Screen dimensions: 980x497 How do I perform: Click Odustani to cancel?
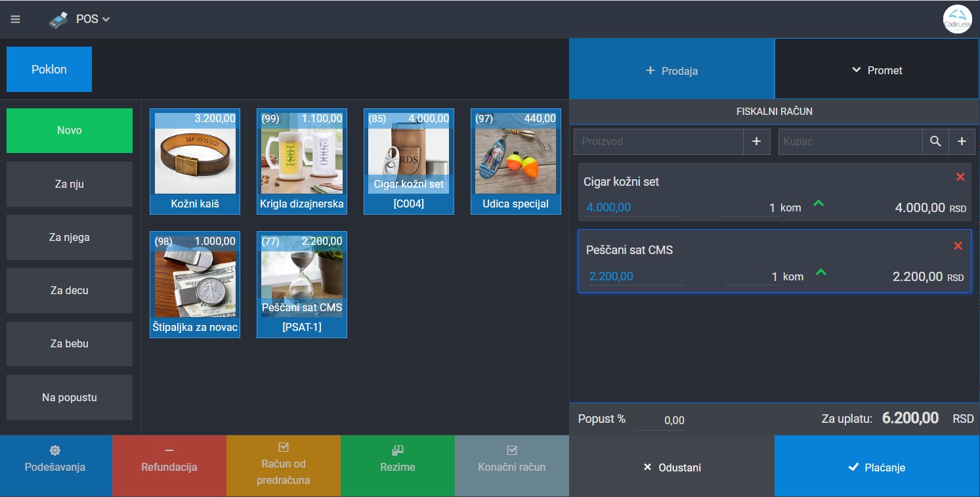click(672, 466)
